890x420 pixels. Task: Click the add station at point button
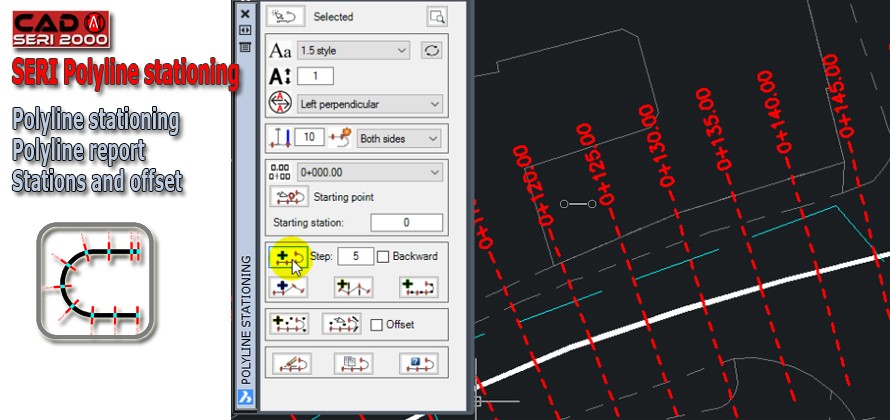pyautogui.click(x=289, y=286)
